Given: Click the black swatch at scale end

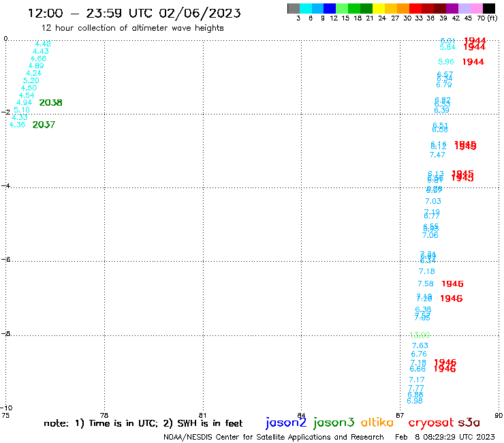Looking at the screenshot, I should pos(489,8).
